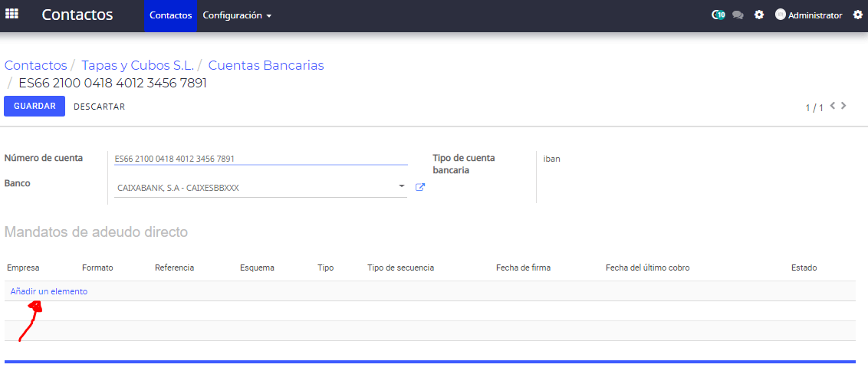Go to Cuentas Bancarias breadcrumb

266,65
